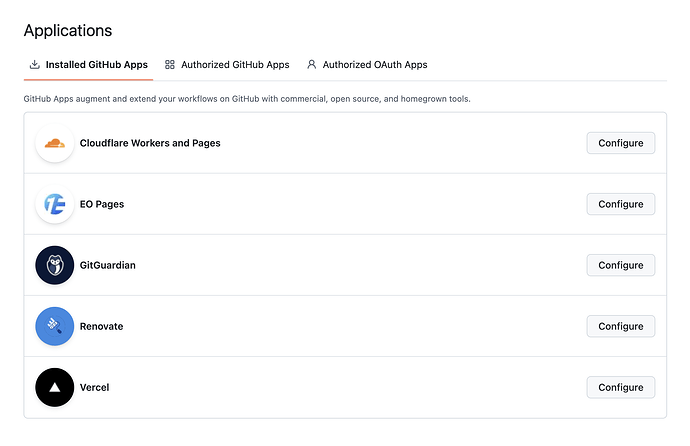Click the download icon beside Installed GitHub Apps
The image size is (690, 446).
pyautogui.click(x=34, y=65)
